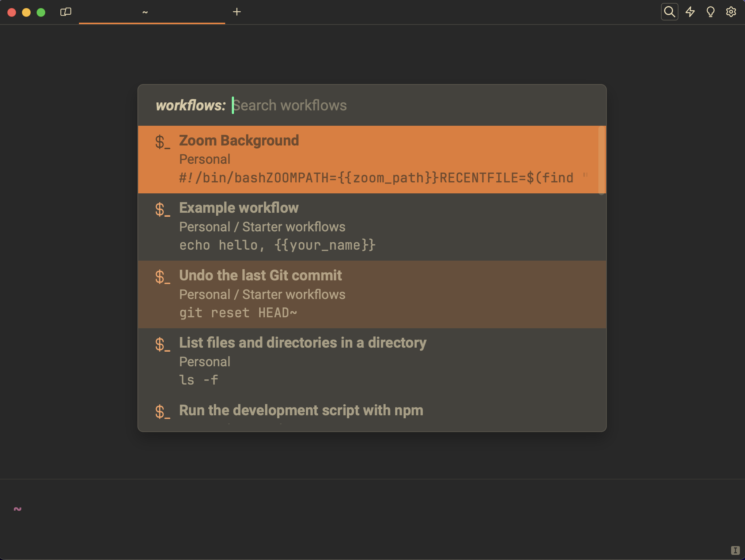Viewport: 745px width, 560px height.
Task: Click the I-beam input mode icon bottom right
Action: point(735,550)
